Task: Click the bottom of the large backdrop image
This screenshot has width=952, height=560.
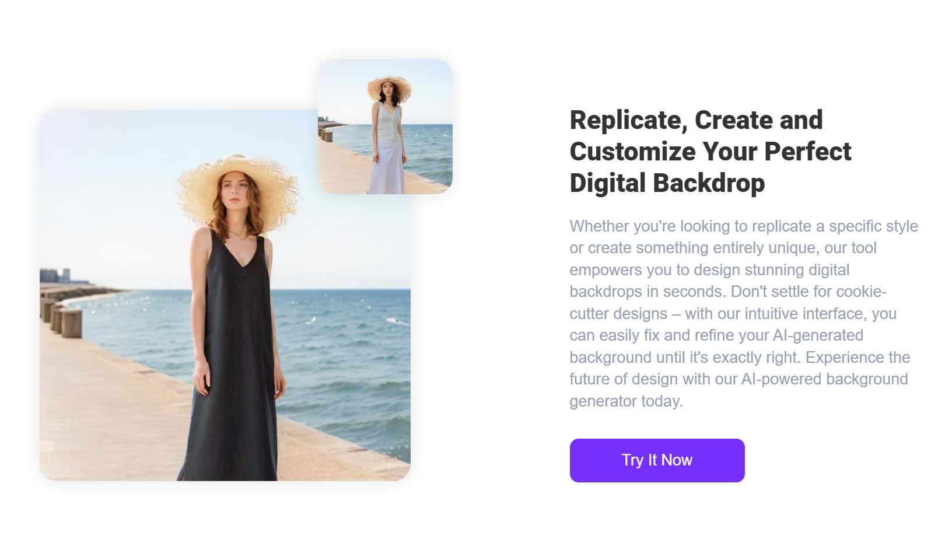Action: pyautogui.click(x=228, y=461)
